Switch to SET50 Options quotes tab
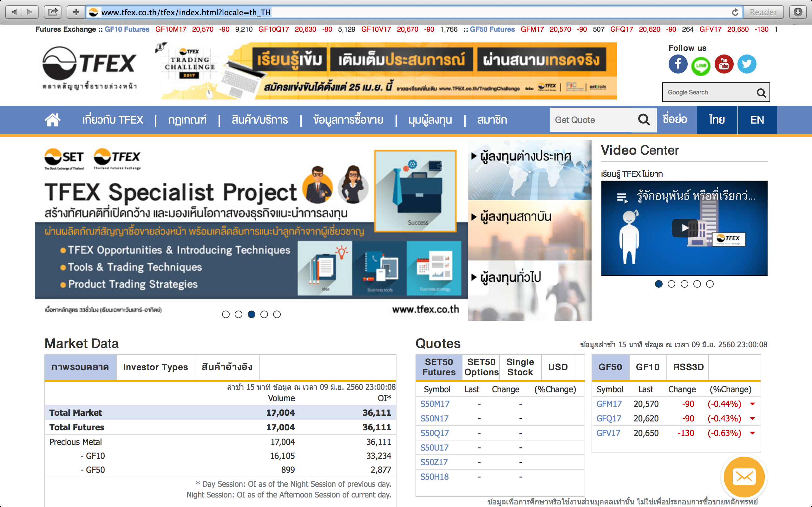This screenshot has height=507, width=812. tap(481, 367)
